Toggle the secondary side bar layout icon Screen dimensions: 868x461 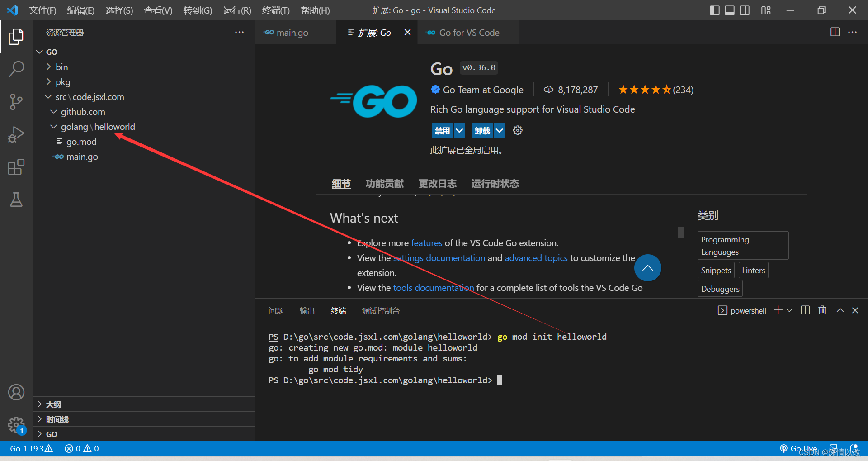point(745,10)
